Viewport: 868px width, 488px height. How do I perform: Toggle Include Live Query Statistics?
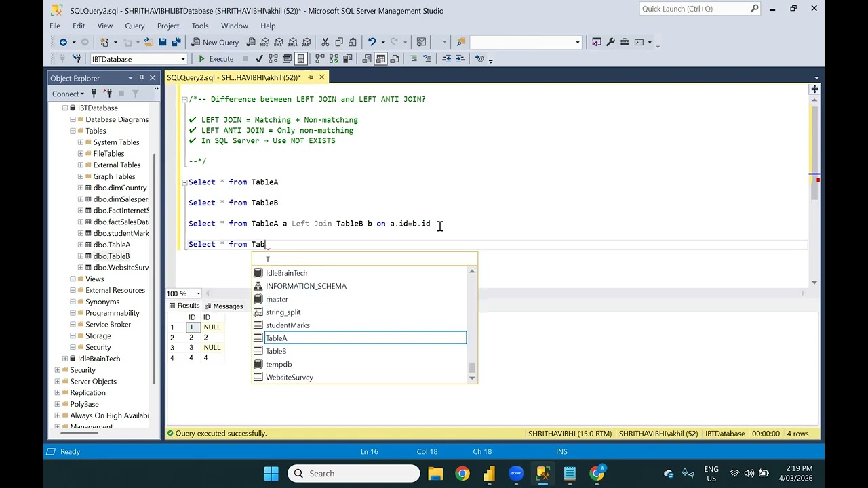click(x=333, y=59)
